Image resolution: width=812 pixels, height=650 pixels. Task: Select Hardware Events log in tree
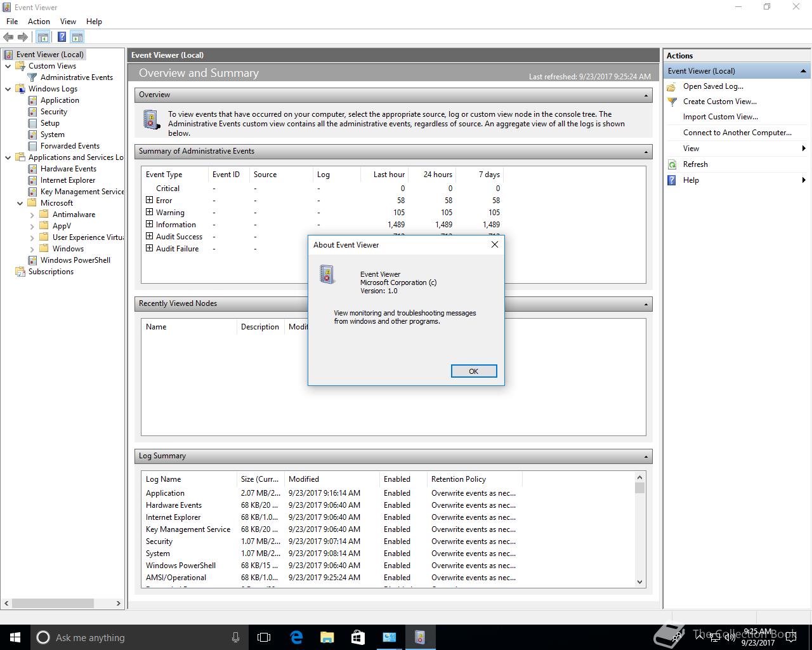click(x=68, y=169)
